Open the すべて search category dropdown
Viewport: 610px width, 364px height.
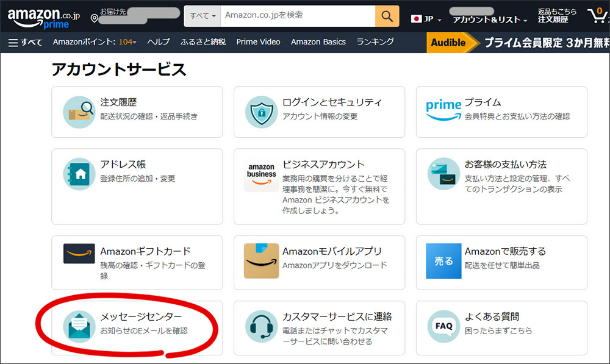[203, 16]
